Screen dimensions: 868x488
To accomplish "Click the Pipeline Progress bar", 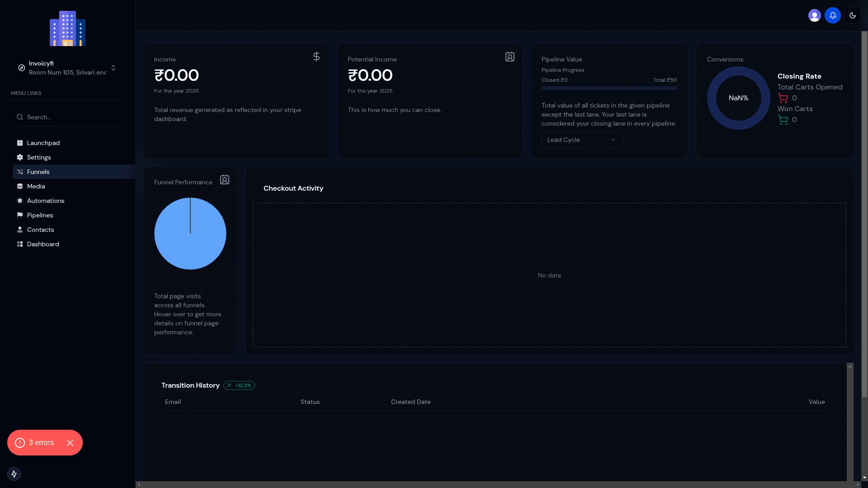I will pyautogui.click(x=609, y=88).
